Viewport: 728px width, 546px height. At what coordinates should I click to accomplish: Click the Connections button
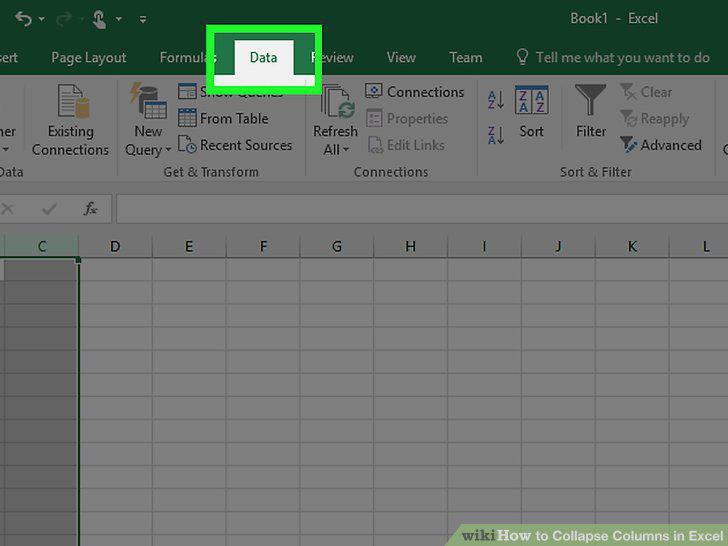pyautogui.click(x=414, y=91)
